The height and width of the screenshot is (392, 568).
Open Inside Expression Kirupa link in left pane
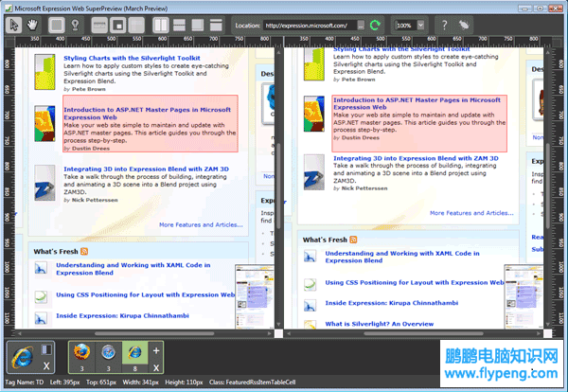point(122,315)
